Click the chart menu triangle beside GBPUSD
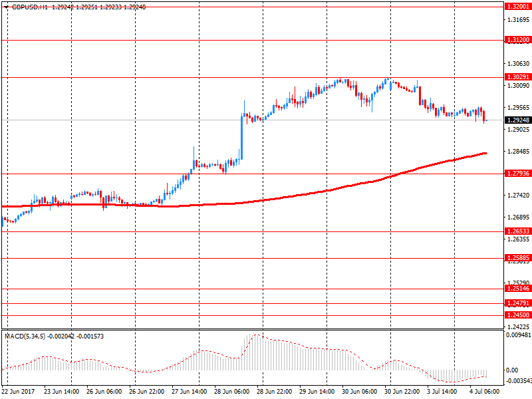The height and width of the screenshot is (399, 532). pyautogui.click(x=6, y=7)
